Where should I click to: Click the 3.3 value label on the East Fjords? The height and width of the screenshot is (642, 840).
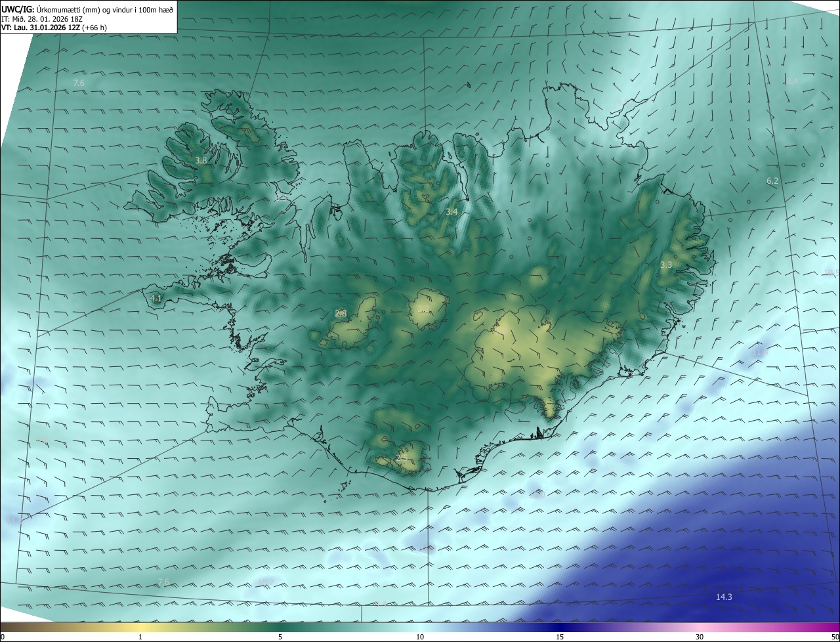click(665, 265)
